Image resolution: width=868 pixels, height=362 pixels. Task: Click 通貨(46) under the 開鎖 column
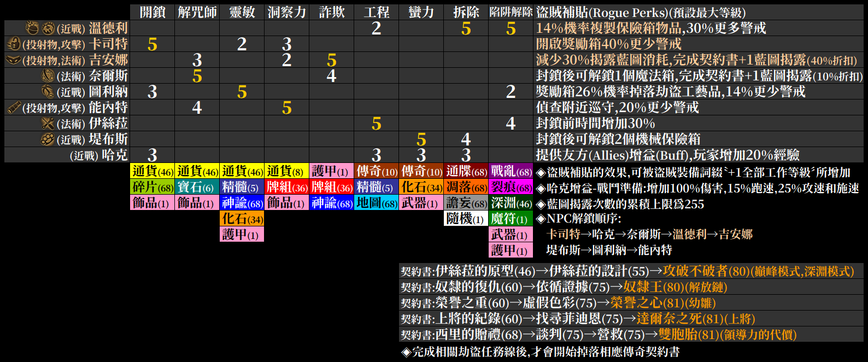[153, 171]
